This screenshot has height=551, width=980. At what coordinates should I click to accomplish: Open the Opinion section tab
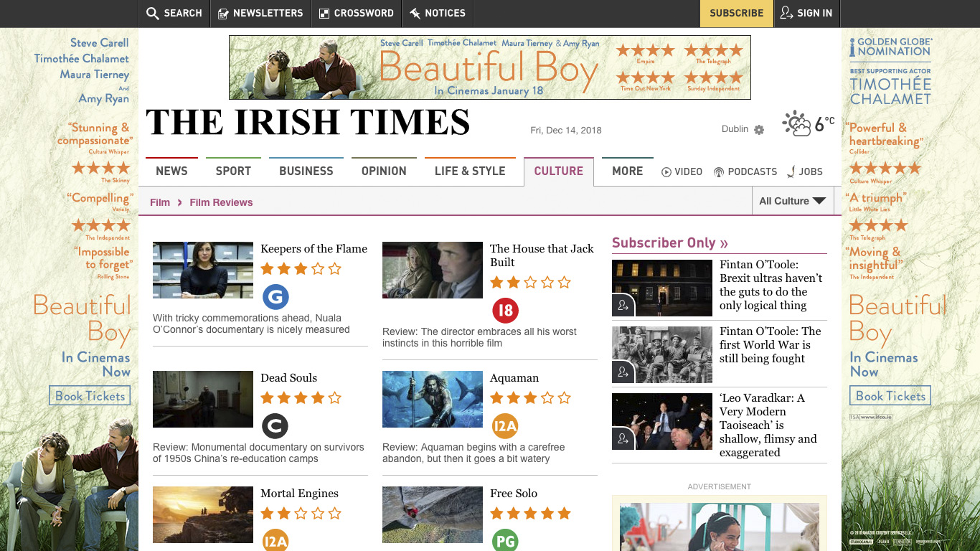[384, 171]
